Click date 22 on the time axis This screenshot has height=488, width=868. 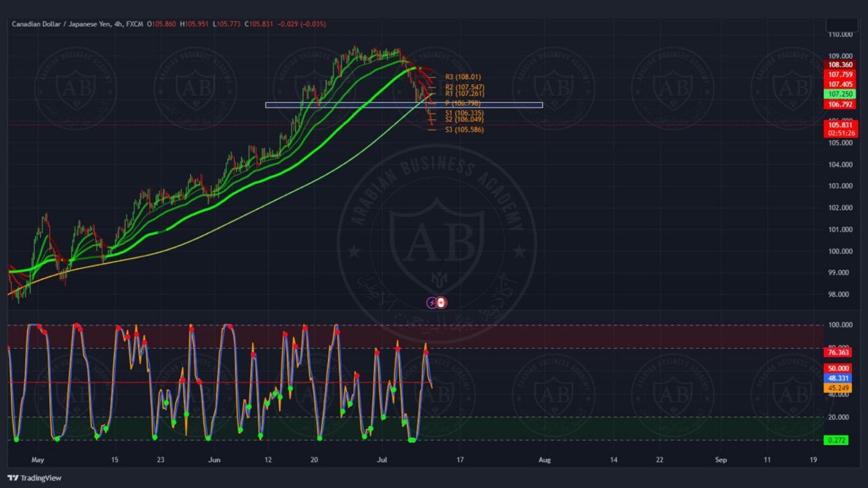[x=660, y=460]
